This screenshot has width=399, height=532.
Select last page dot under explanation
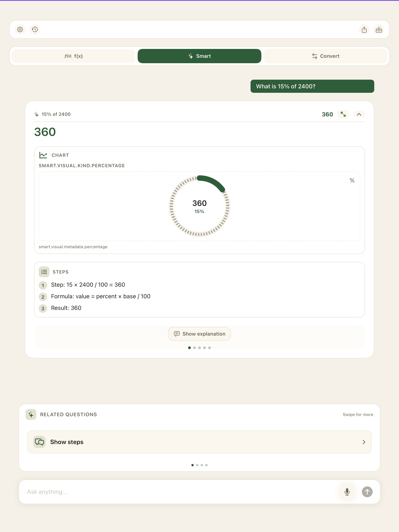[210, 348]
